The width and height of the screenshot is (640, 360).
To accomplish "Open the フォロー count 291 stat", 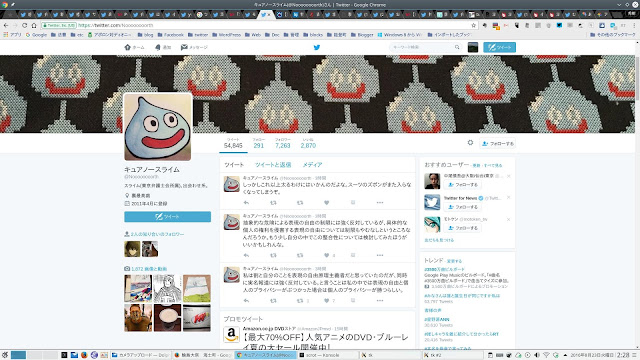I will coord(258,143).
